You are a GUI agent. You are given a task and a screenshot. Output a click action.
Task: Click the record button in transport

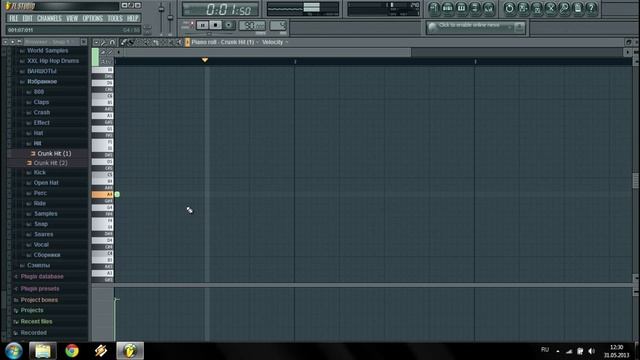click(x=229, y=25)
